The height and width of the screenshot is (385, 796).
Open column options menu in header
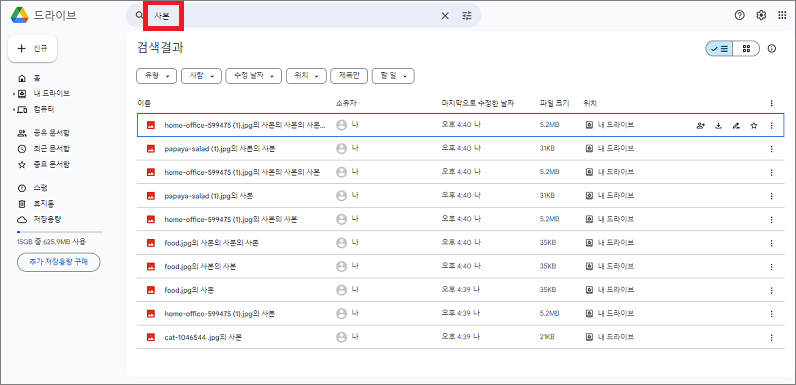[772, 103]
